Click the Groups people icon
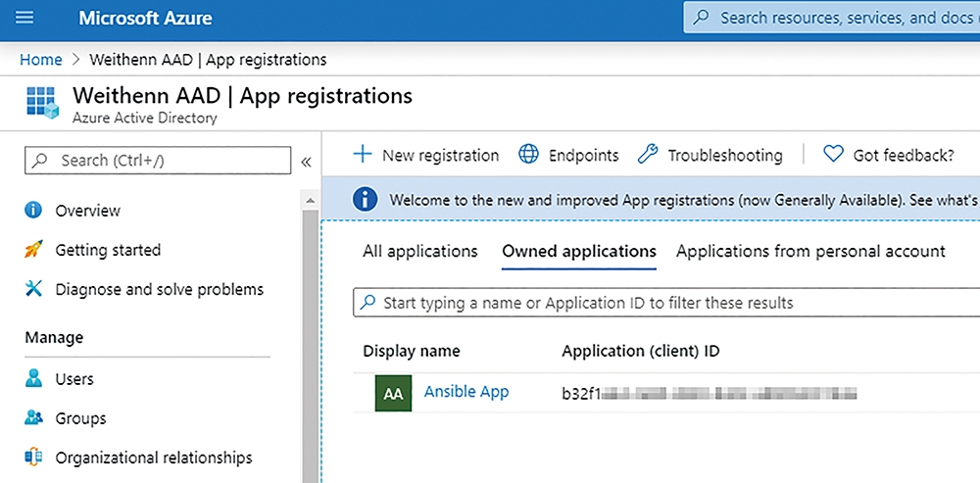Screen dimensions: 980x483 pos(33,417)
